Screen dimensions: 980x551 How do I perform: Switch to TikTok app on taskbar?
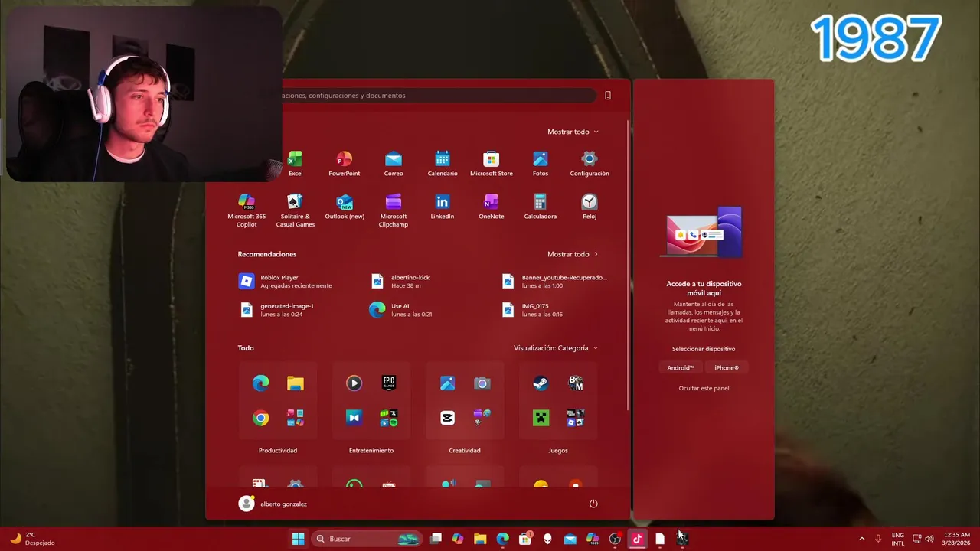[x=637, y=539]
